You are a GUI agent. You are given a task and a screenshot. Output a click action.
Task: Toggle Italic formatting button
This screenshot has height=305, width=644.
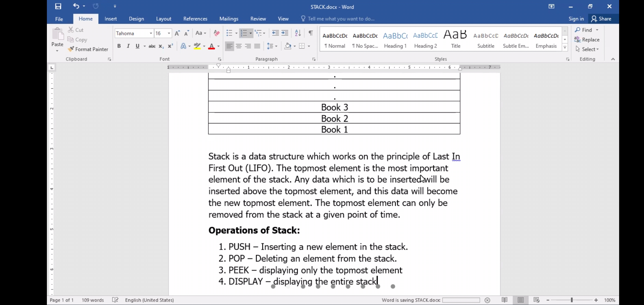pyautogui.click(x=128, y=46)
